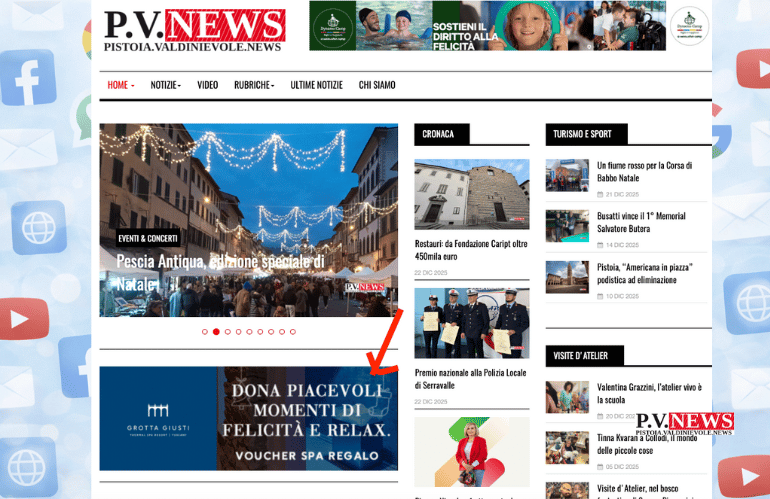Select the eighth slideshow dot
770x499 pixels.
point(282,332)
